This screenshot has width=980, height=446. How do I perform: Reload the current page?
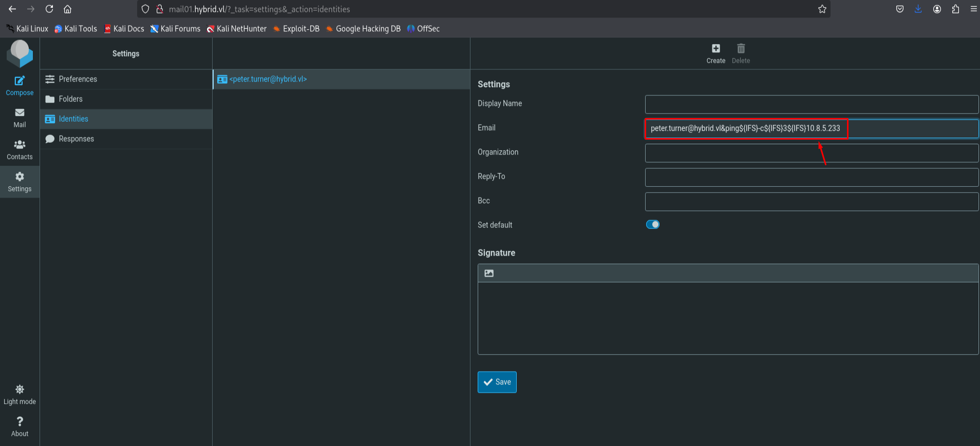coord(49,9)
